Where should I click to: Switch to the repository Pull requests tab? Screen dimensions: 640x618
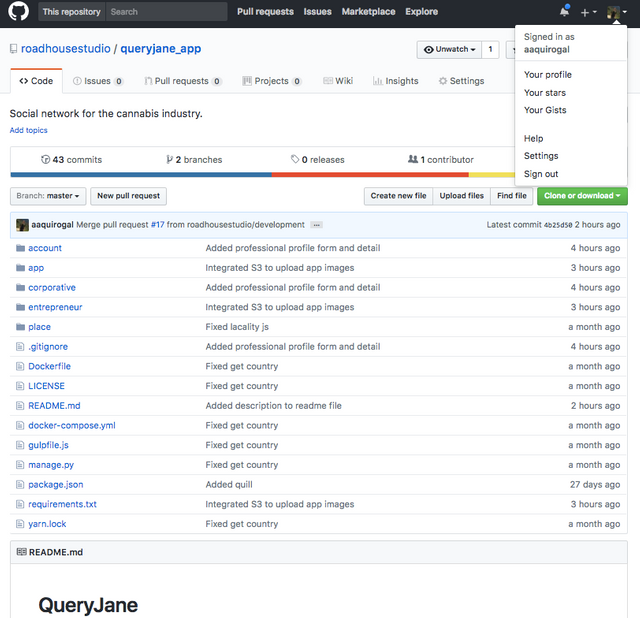183,81
